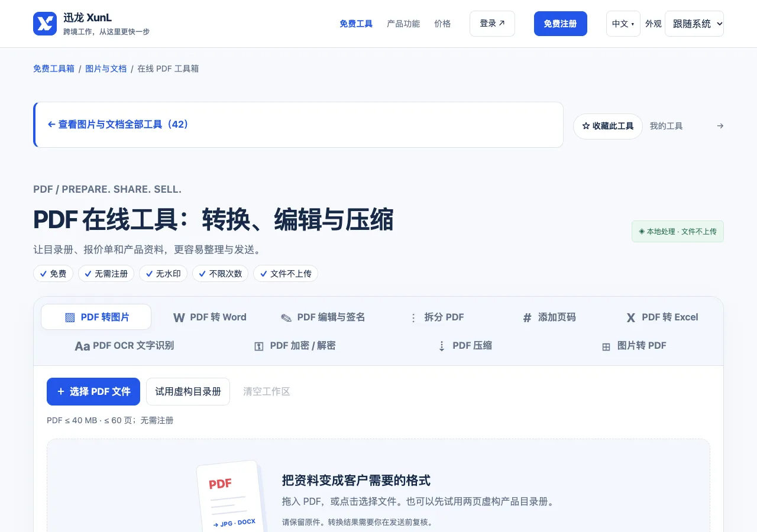The width and height of the screenshot is (757, 532).
Task: Click the 迅龙 XunL brand name
Action: pyautogui.click(x=88, y=18)
